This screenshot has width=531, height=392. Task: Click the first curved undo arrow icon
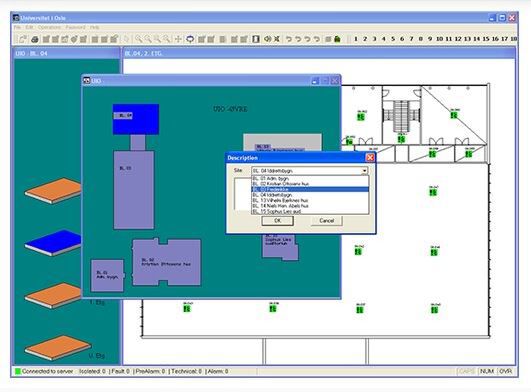[x=289, y=39]
